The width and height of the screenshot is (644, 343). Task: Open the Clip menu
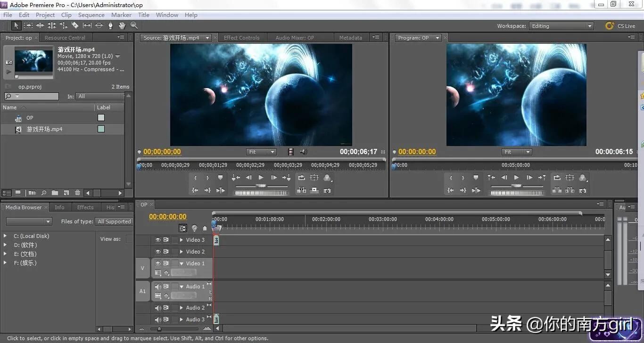pyautogui.click(x=66, y=15)
